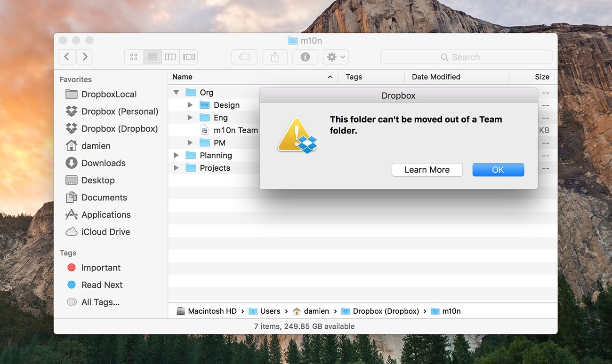Expand the Planning folder
612x364 pixels.
point(176,155)
